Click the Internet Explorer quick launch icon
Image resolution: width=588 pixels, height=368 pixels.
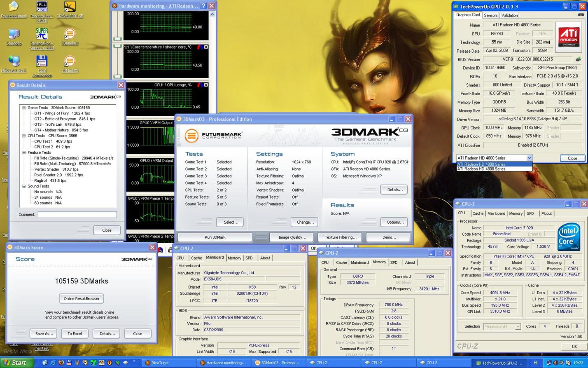pyautogui.click(x=53, y=363)
